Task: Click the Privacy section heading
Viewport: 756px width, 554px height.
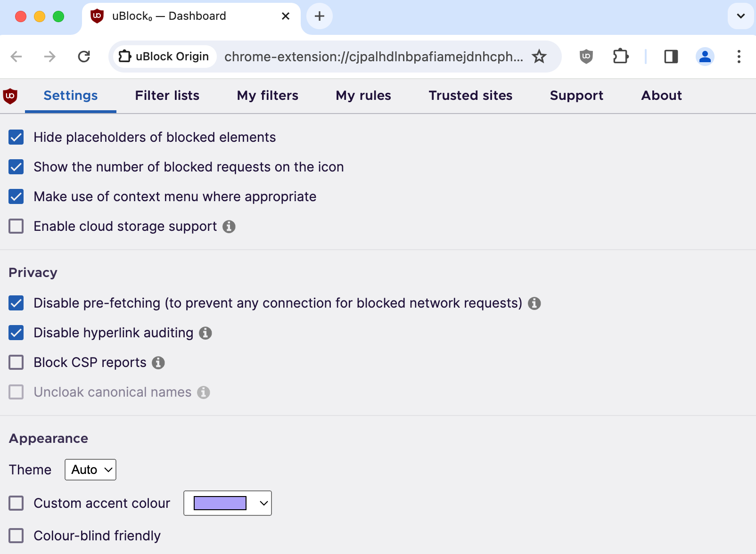Action: 33,273
